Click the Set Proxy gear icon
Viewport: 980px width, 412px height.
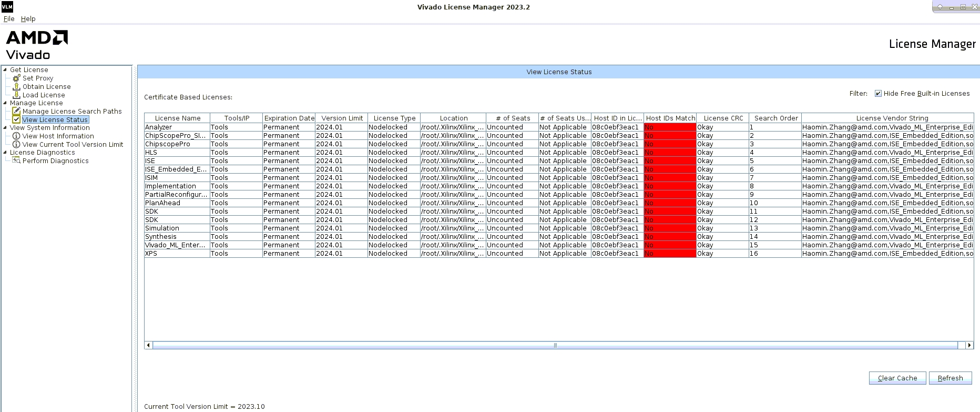16,78
